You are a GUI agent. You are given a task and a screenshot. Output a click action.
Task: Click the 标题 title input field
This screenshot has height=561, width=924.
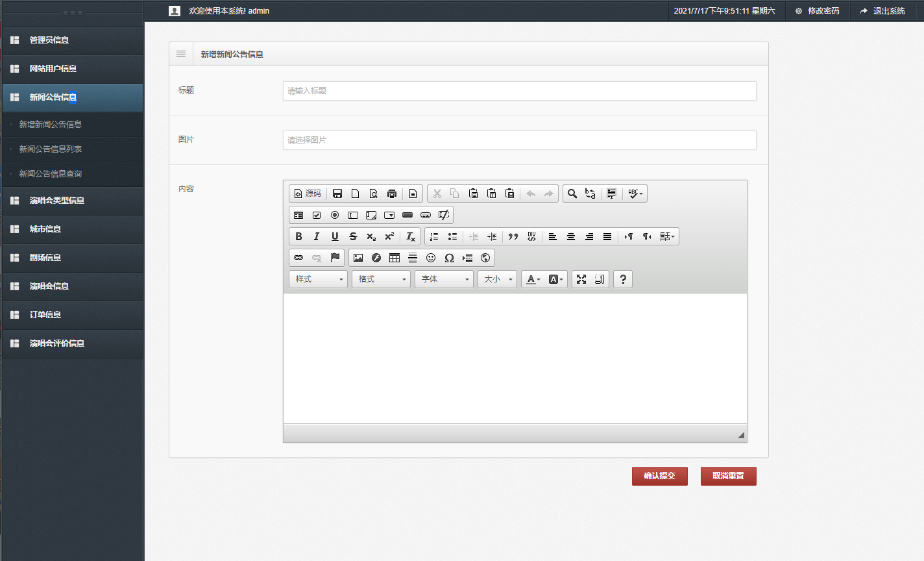click(519, 91)
